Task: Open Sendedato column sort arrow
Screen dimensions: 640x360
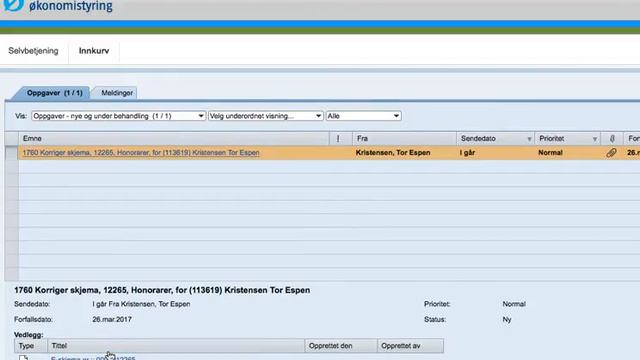Action: pos(529,139)
